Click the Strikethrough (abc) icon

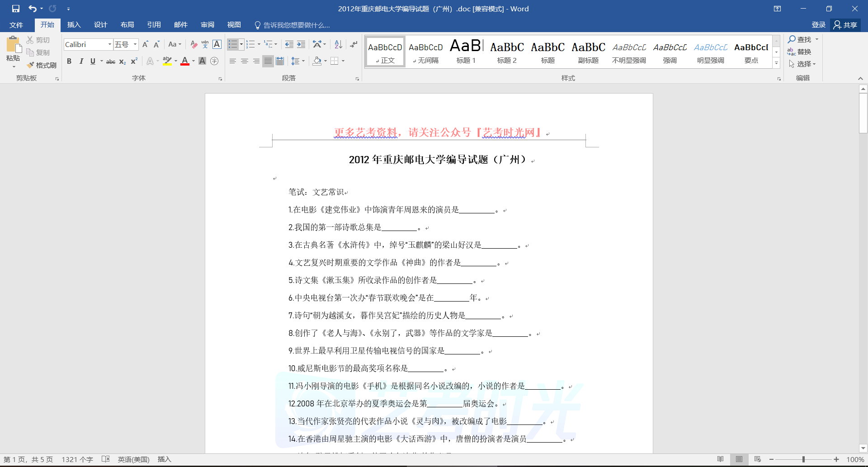pyautogui.click(x=111, y=61)
